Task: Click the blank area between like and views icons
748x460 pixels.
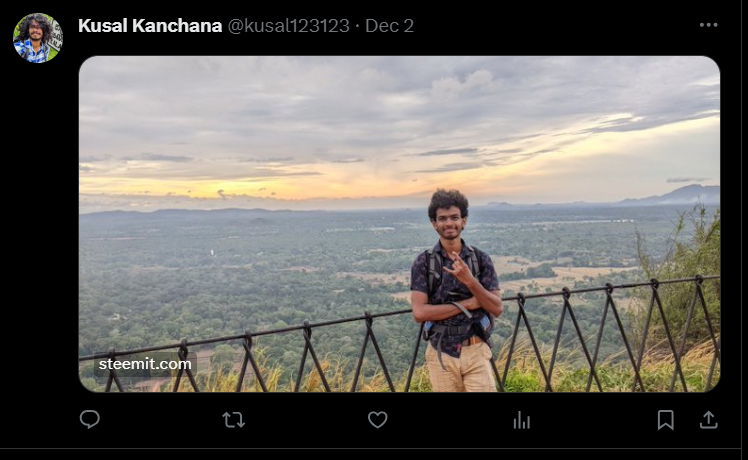Action: click(449, 420)
